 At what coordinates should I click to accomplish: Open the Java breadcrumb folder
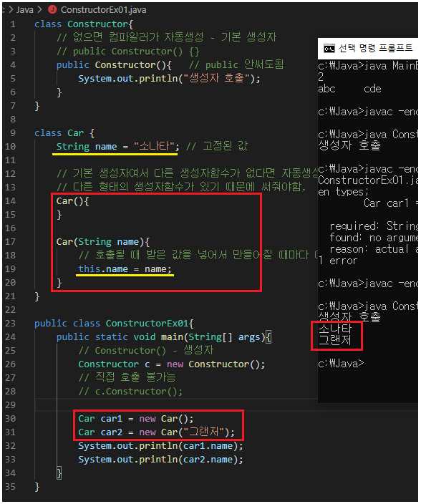pos(25,10)
